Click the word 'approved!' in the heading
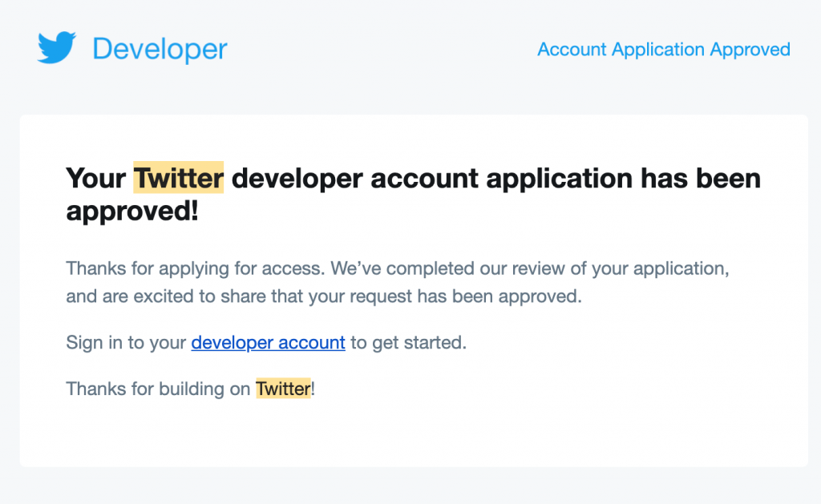 click(x=132, y=211)
